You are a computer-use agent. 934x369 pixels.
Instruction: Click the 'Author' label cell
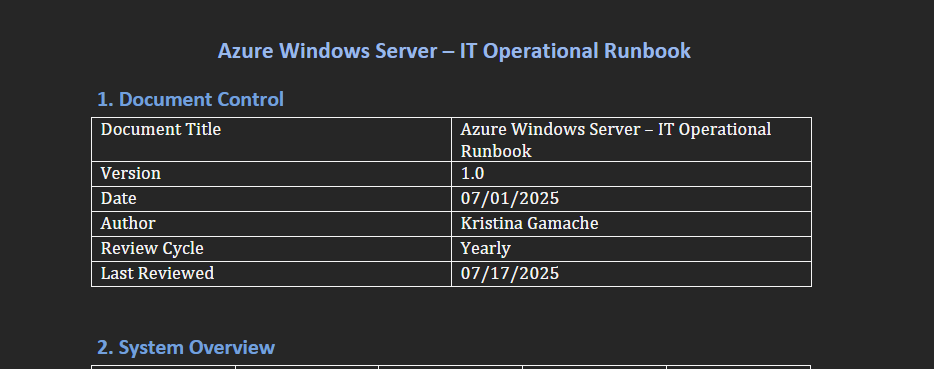coord(272,224)
